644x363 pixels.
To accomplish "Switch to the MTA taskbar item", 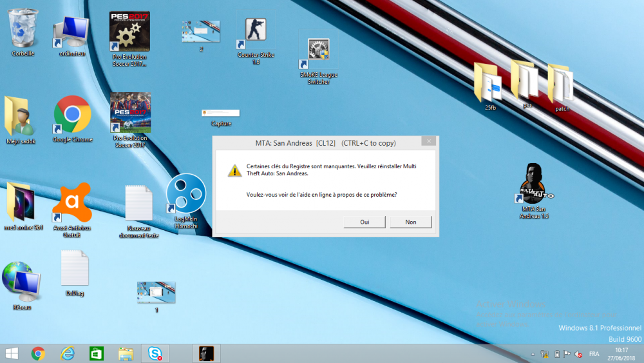I will pyautogui.click(x=206, y=353).
